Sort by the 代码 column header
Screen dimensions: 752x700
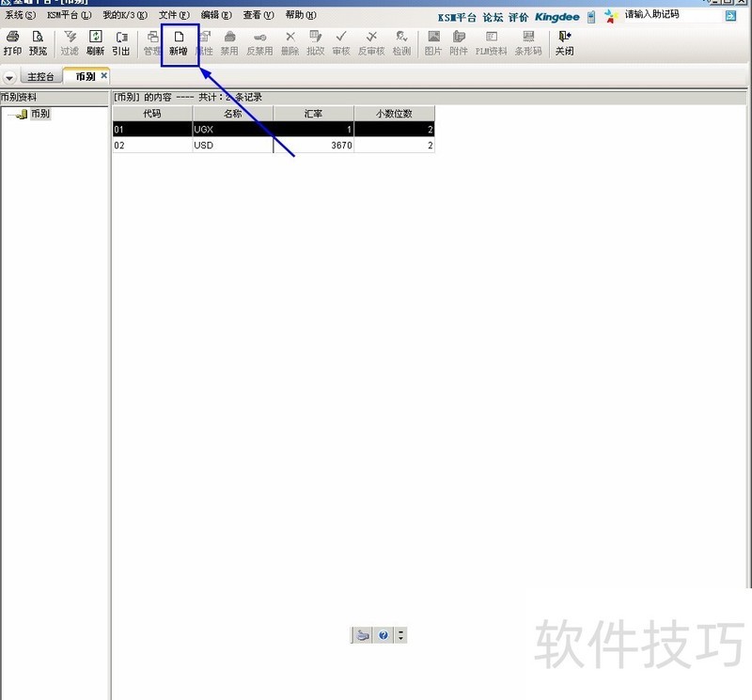[x=152, y=114]
